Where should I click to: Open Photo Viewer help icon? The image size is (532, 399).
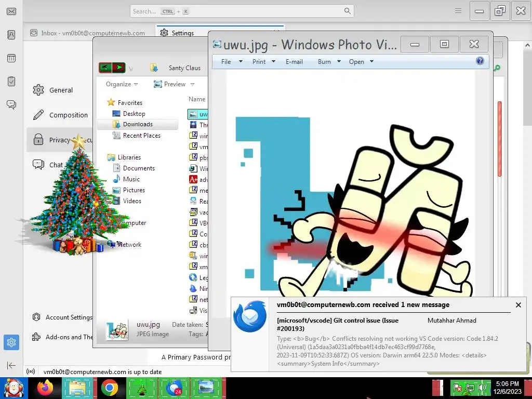tap(480, 61)
